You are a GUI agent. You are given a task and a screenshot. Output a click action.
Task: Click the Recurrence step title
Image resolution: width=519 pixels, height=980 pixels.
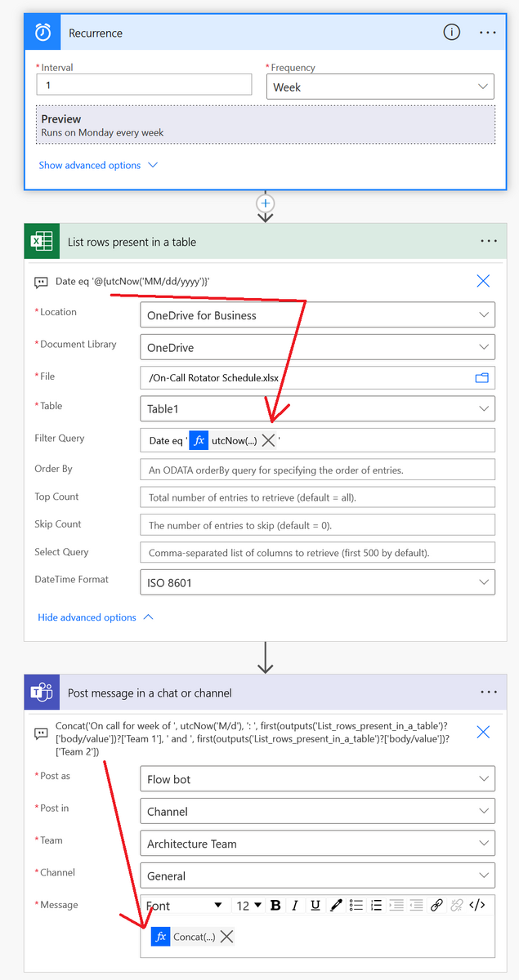pyautogui.click(x=96, y=33)
